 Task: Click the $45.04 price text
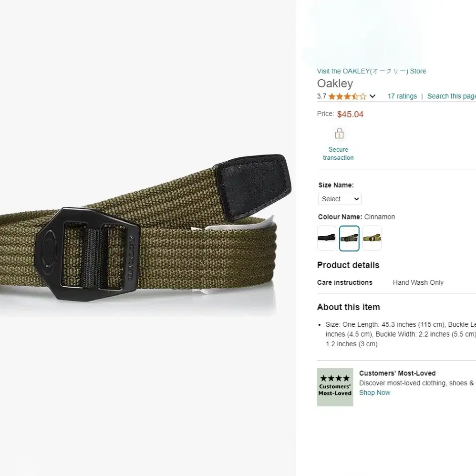tap(350, 114)
